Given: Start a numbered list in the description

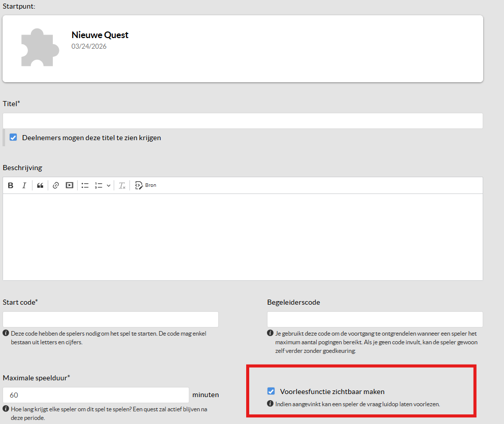Looking at the screenshot, I should point(99,185).
